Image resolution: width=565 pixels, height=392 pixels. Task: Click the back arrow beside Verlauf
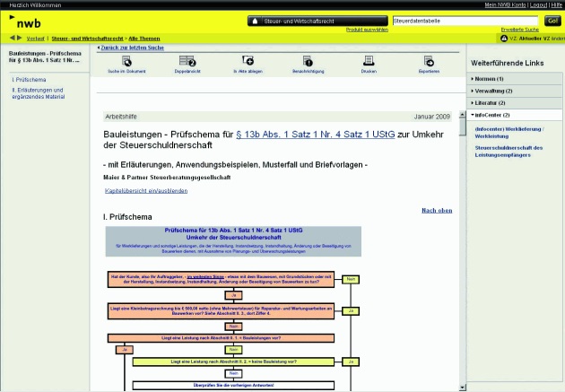(x=12, y=38)
